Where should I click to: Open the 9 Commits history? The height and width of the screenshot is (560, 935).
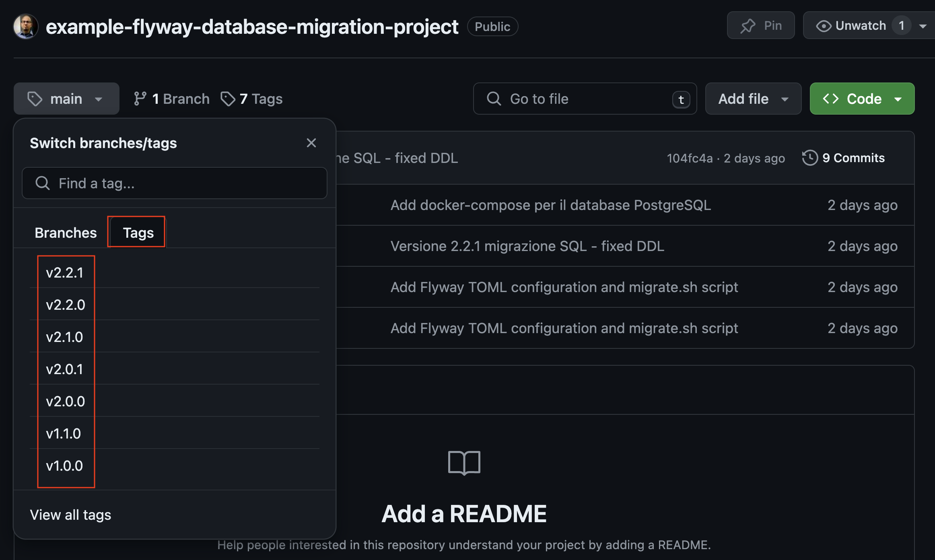[x=843, y=158]
